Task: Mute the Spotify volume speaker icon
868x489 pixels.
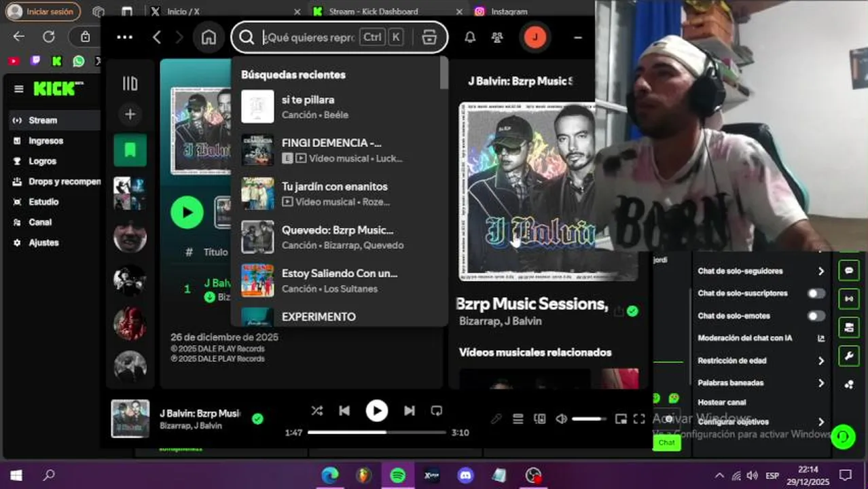Action: pyautogui.click(x=561, y=419)
